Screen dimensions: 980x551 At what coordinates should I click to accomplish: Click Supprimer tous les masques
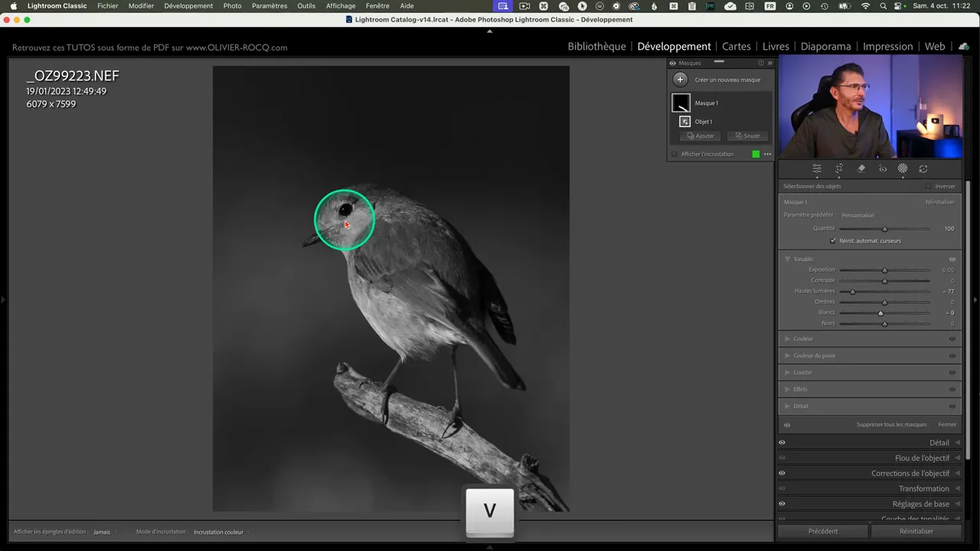click(891, 425)
